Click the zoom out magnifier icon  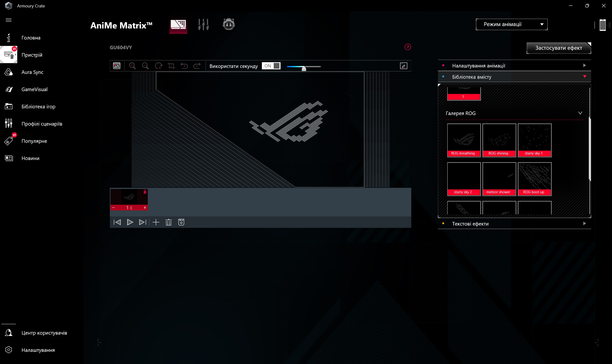pyautogui.click(x=145, y=66)
